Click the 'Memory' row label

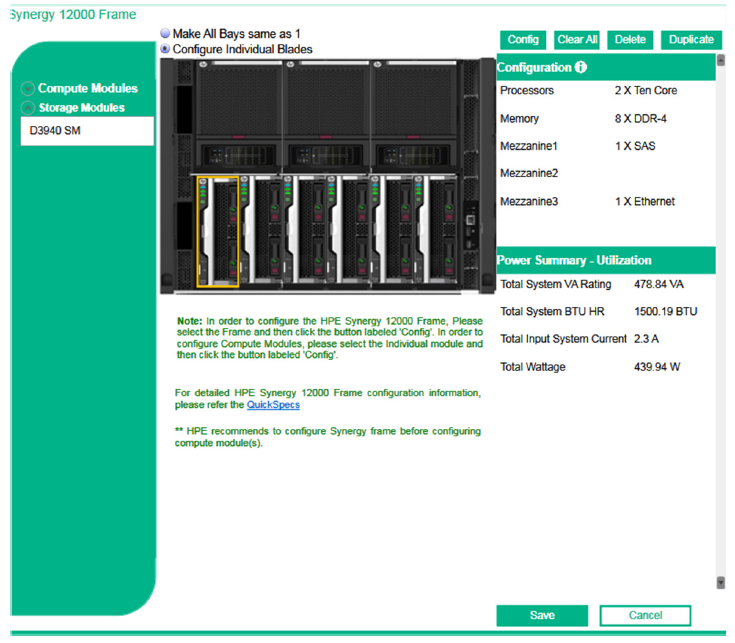519,119
